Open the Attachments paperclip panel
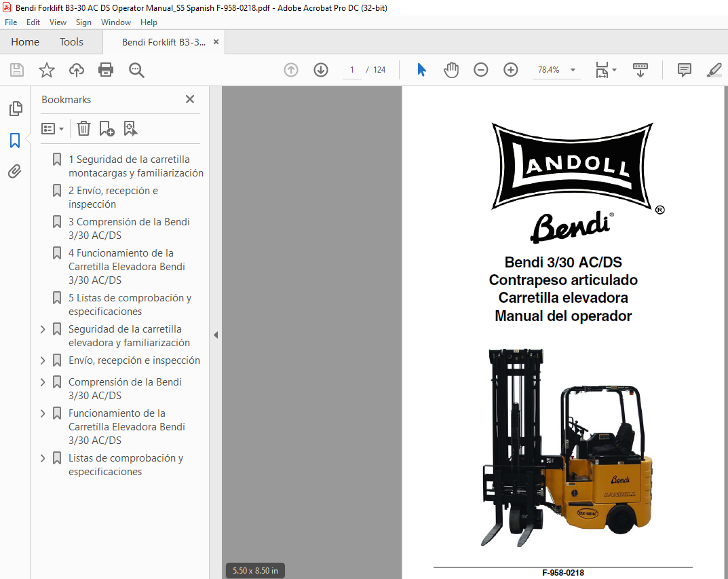This screenshot has height=579, width=728. pyautogui.click(x=15, y=172)
